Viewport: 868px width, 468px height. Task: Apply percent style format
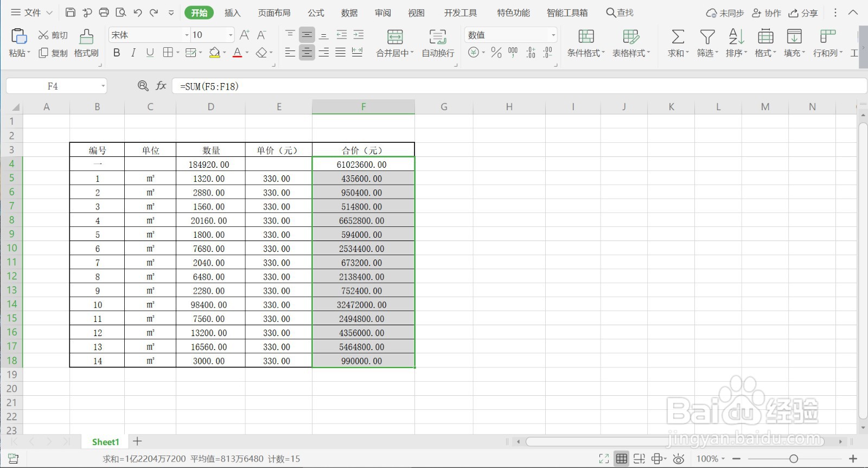(496, 53)
